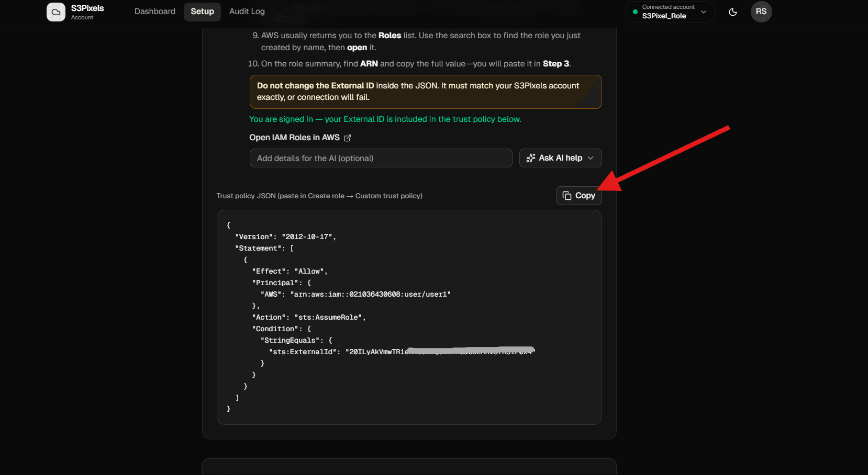Open the Dashboard page
Viewport: 868px width, 475px height.
pos(154,11)
